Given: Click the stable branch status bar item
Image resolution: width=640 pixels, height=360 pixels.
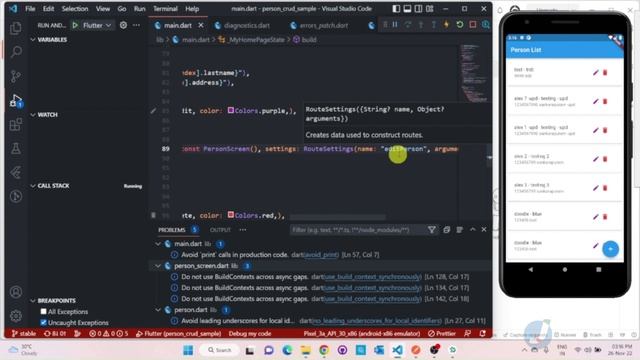Looking at the screenshot, I should [24, 333].
